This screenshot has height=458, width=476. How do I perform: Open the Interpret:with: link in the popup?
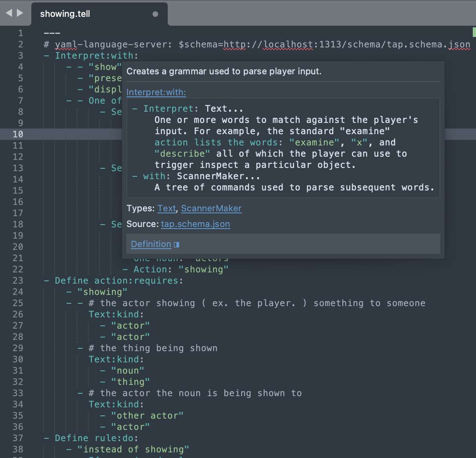point(156,92)
